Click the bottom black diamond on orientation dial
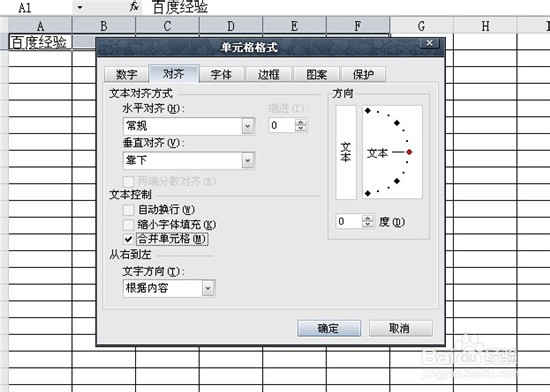 point(368,193)
